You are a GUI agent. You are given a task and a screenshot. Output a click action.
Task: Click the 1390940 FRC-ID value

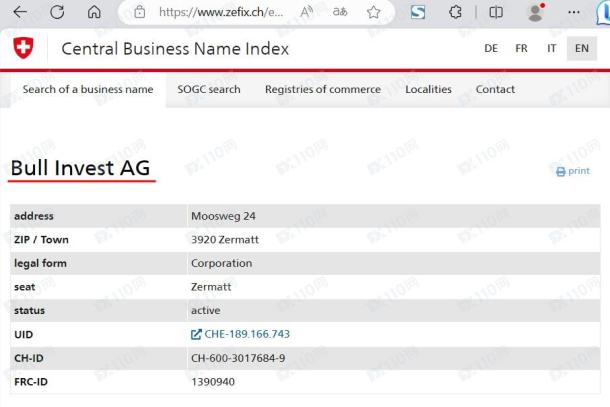tap(213, 382)
